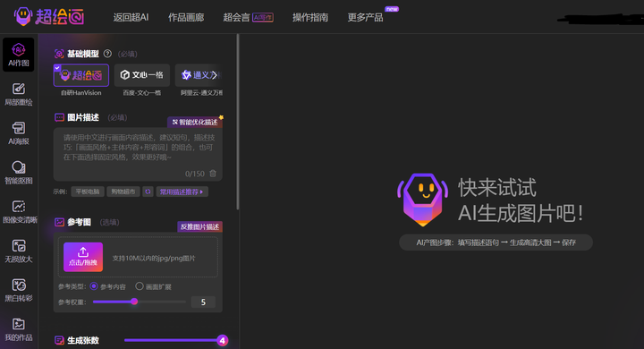The image size is (644, 349).
Task: Click the 参考图 section icon
Action: (59, 222)
